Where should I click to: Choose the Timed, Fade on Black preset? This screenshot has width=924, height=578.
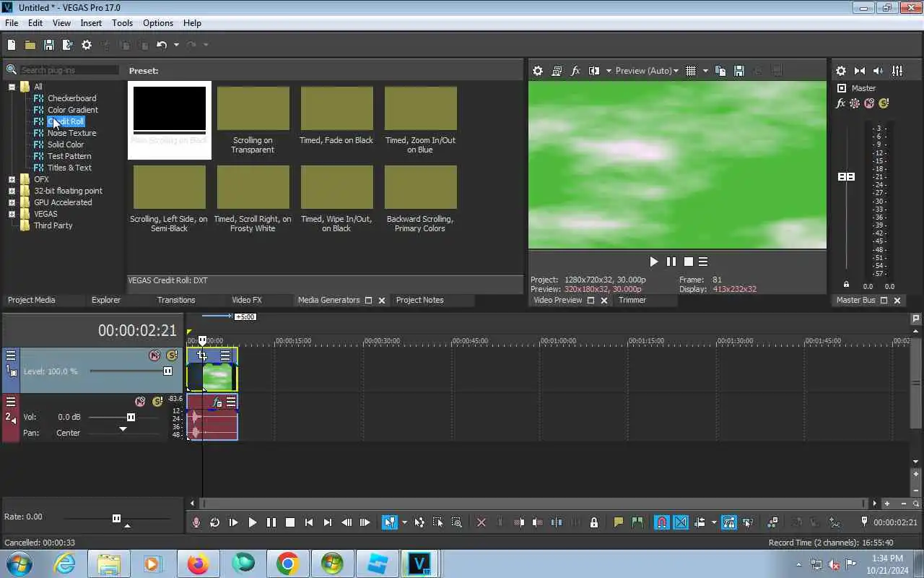[x=336, y=116]
